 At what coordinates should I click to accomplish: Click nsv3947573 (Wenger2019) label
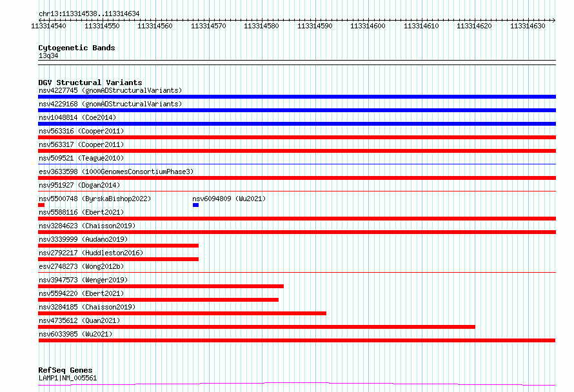83,280
